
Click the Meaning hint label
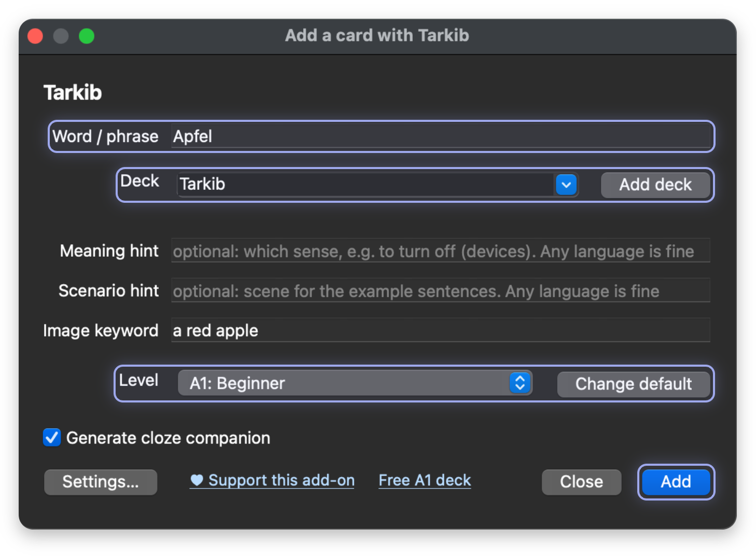click(x=109, y=251)
